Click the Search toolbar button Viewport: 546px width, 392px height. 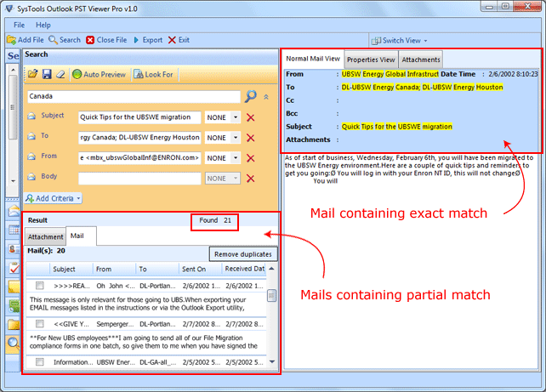point(65,40)
